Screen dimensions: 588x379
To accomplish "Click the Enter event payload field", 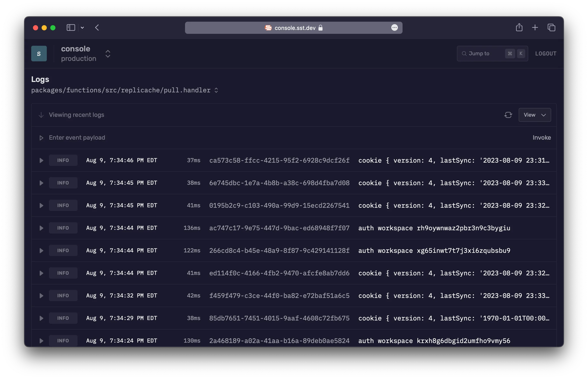I will click(x=77, y=138).
